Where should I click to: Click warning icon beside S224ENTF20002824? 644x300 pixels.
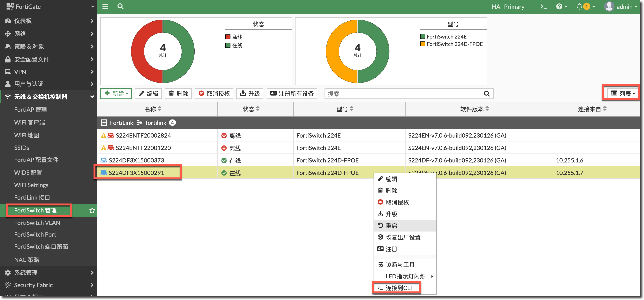click(103, 136)
